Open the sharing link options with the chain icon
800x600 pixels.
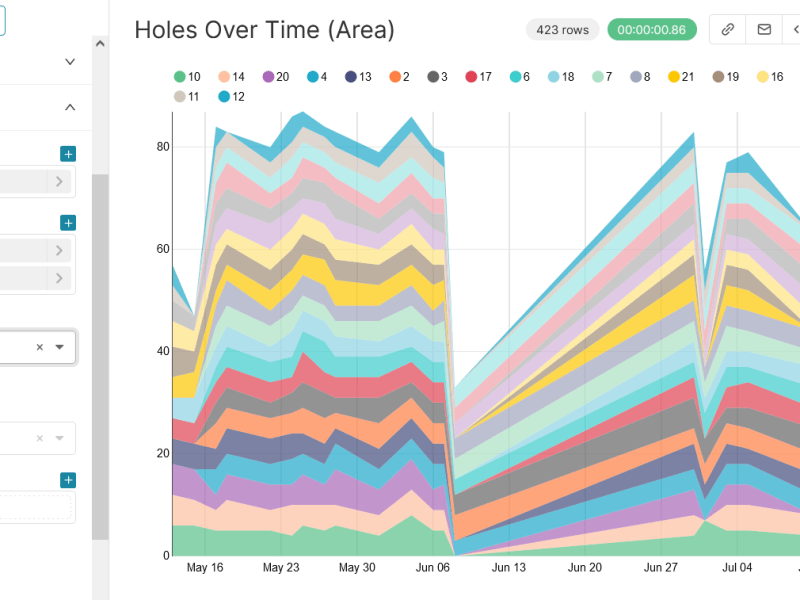coord(728,30)
